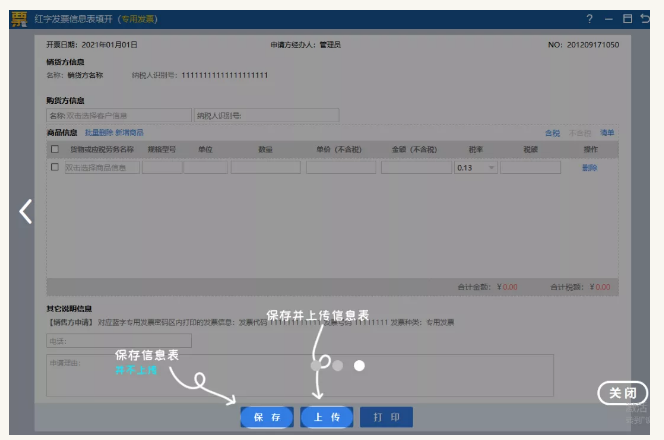Screen dimensions: 664x440
Task: Click the 规格型号 cell in first row
Action: click(x=162, y=168)
